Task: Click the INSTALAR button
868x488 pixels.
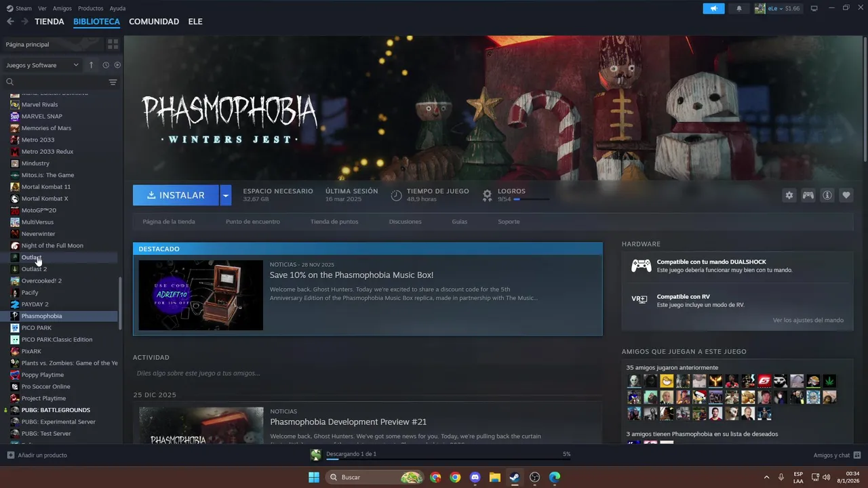Action: click(x=176, y=195)
